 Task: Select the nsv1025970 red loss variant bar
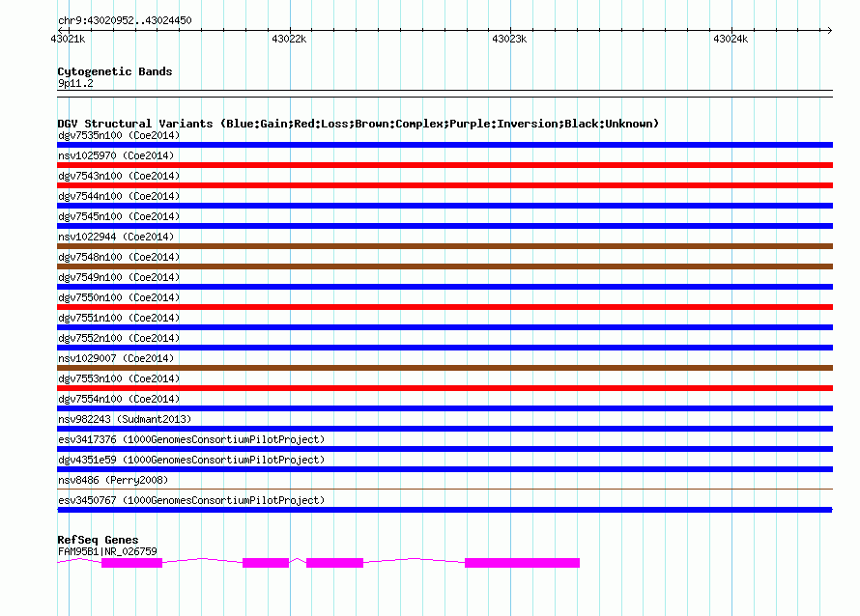coord(444,165)
